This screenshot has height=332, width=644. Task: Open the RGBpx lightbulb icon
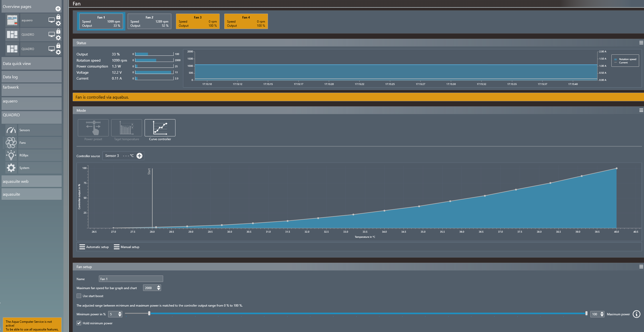point(11,155)
